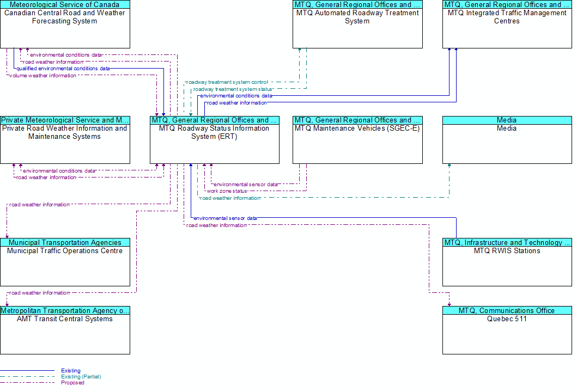This screenshot has height=392, width=577.
Task: Click 'environmental conditions data' label under the Private Road Weather box
Action: click(x=59, y=170)
